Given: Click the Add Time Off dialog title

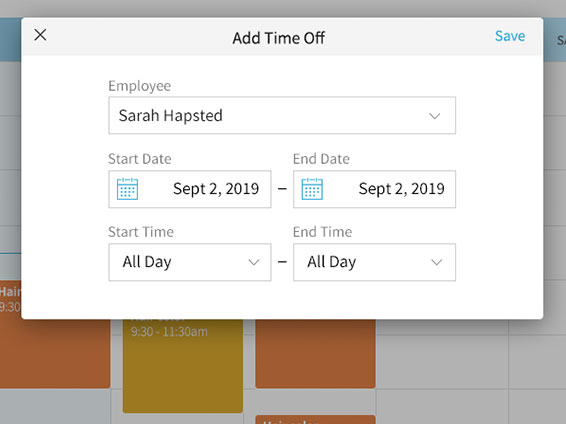Looking at the screenshot, I should (x=278, y=38).
